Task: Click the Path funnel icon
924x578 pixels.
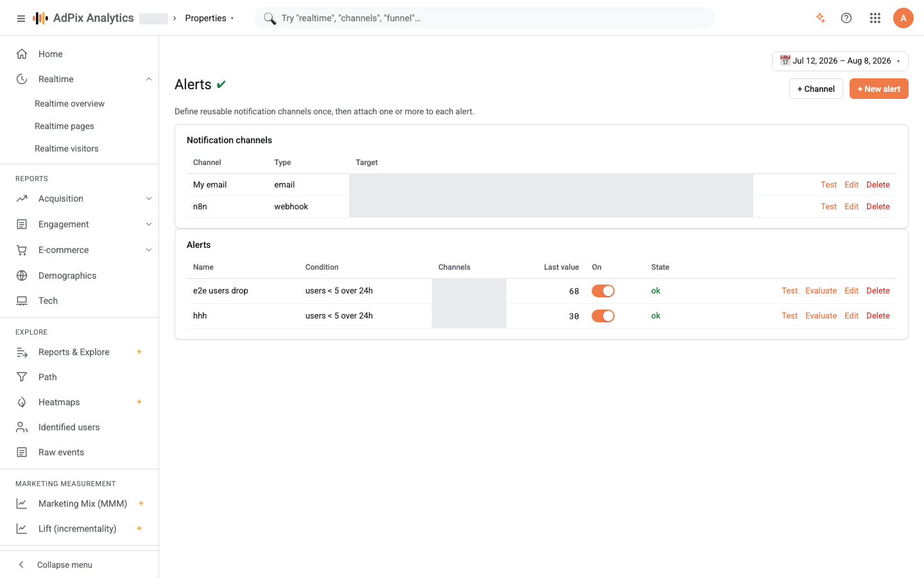Action: click(x=22, y=377)
